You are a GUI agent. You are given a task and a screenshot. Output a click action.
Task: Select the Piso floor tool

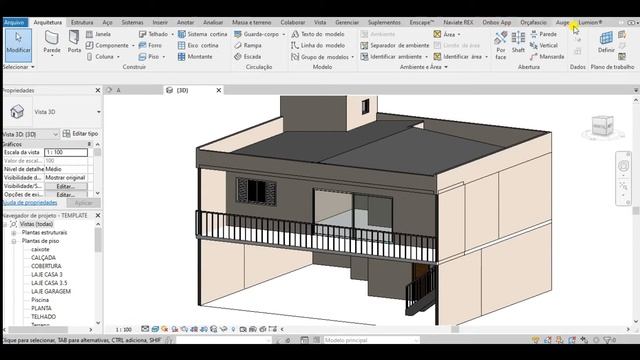click(x=149, y=57)
